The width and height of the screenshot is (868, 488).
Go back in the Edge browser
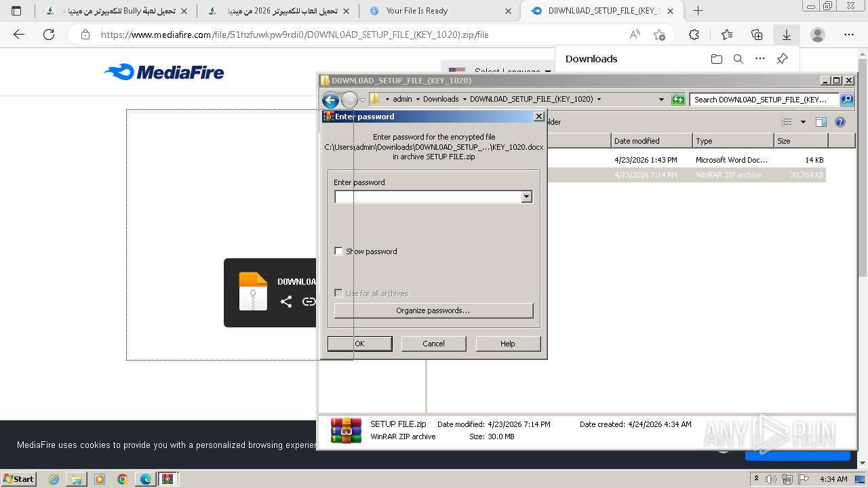click(x=19, y=35)
